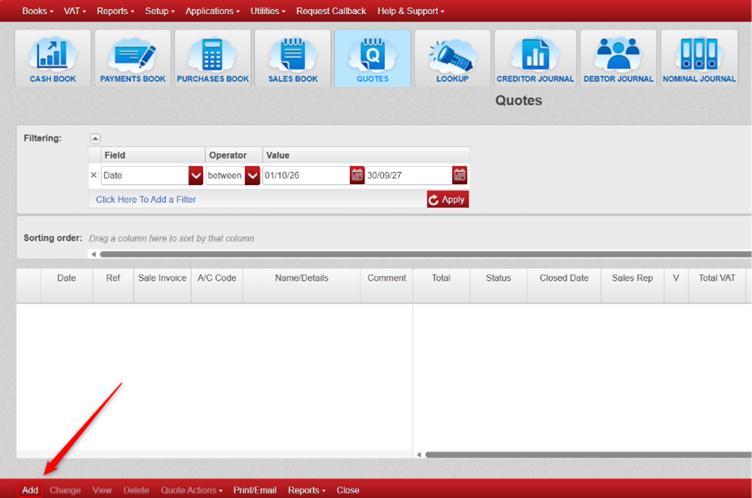Screen dimensions: 752x498
Task: Open the Books menu
Action: pos(37,11)
